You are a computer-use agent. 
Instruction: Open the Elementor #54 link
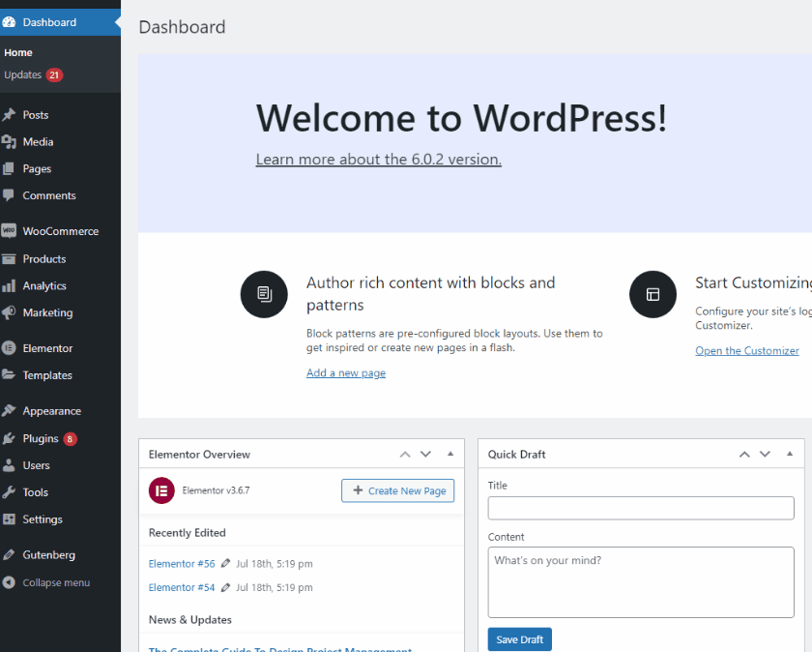[x=182, y=587]
